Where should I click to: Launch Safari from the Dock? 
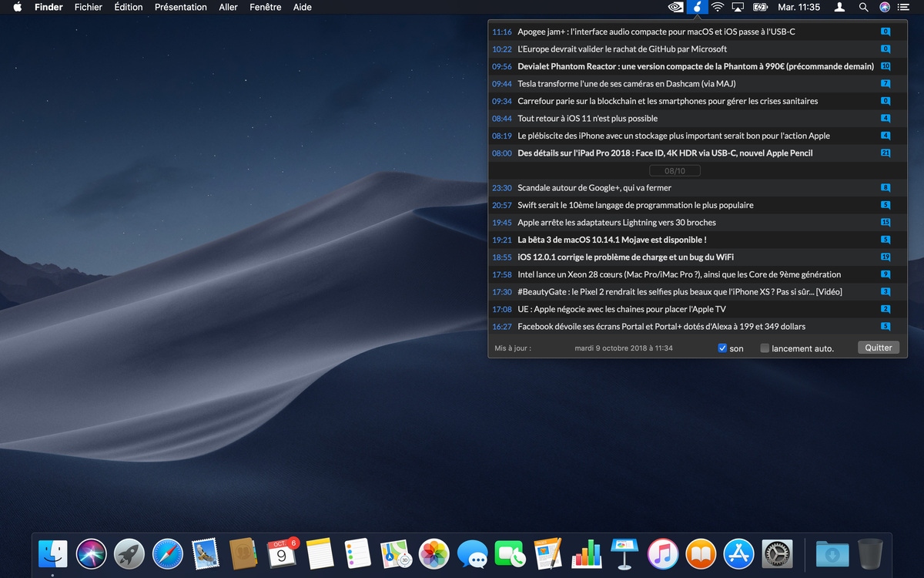coord(167,554)
